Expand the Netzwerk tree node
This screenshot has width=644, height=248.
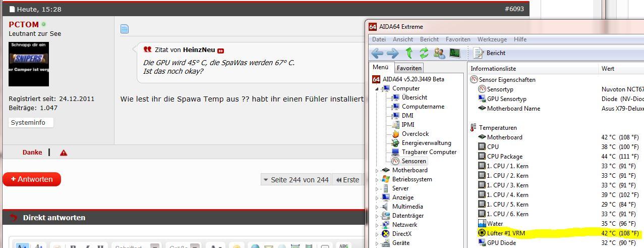(377, 225)
